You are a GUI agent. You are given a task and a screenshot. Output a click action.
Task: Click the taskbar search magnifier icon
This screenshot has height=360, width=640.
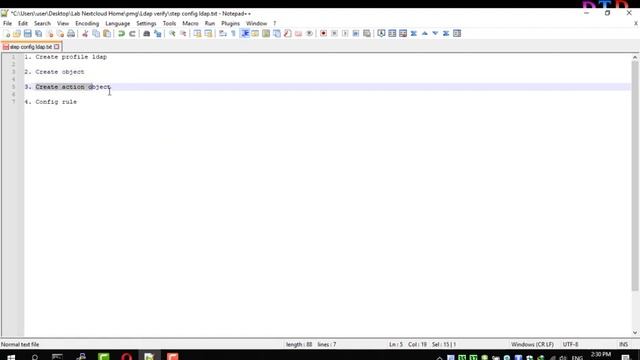[35, 357]
